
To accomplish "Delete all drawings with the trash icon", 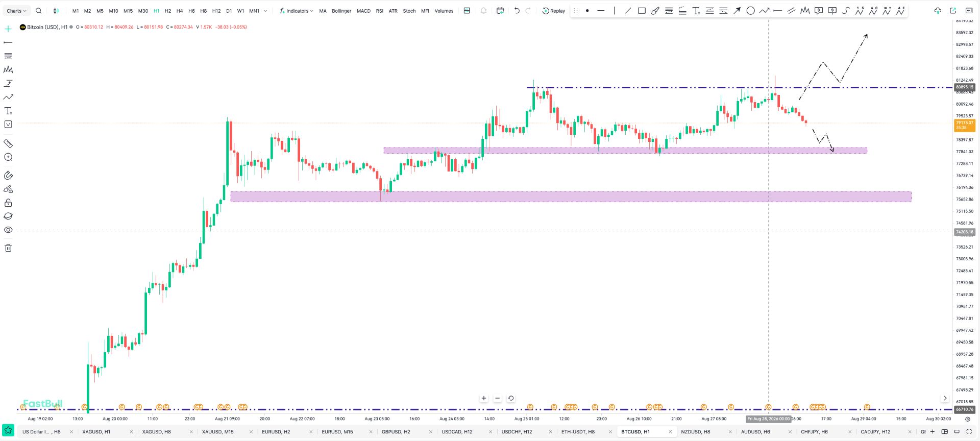I will click(x=8, y=248).
